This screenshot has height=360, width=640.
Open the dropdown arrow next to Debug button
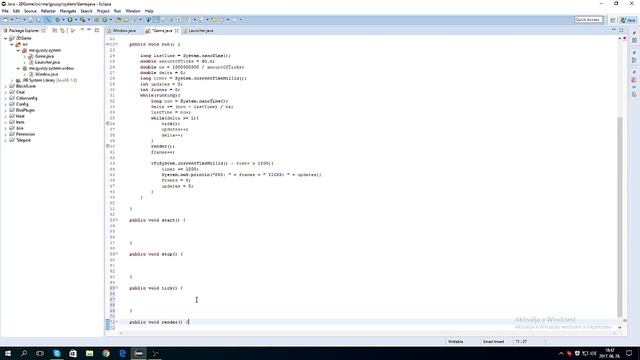point(63,20)
